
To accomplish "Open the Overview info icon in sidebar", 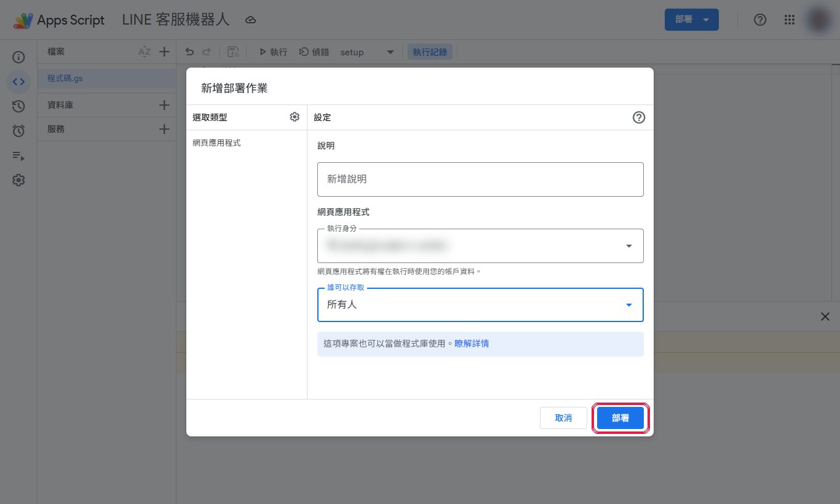I will 18,57.
